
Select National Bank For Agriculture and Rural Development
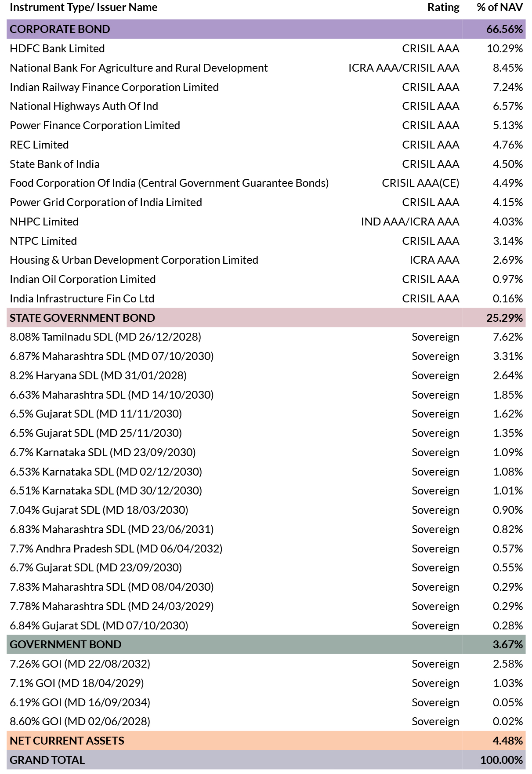click(138, 68)
